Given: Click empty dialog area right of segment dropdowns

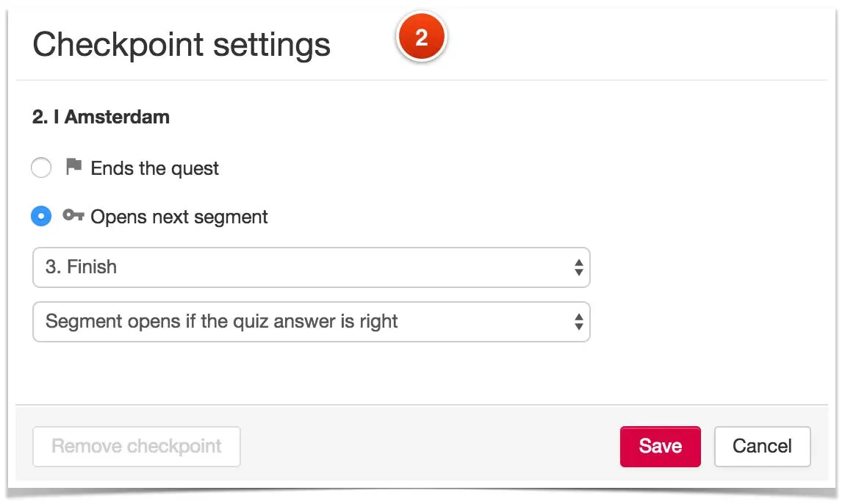Looking at the screenshot, I should (708, 294).
